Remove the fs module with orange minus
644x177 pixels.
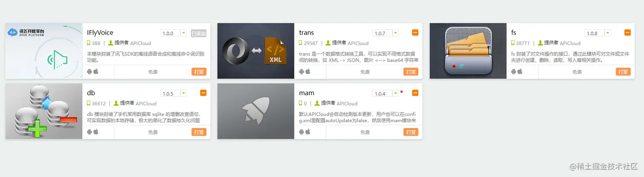click(627, 33)
